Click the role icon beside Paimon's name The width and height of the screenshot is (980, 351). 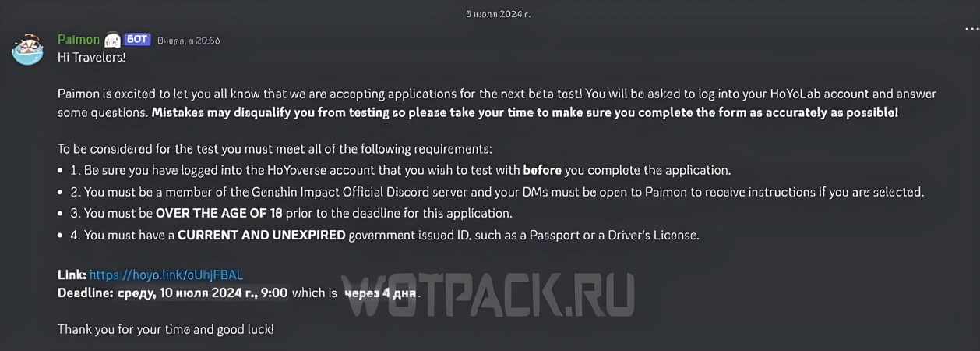tap(112, 40)
